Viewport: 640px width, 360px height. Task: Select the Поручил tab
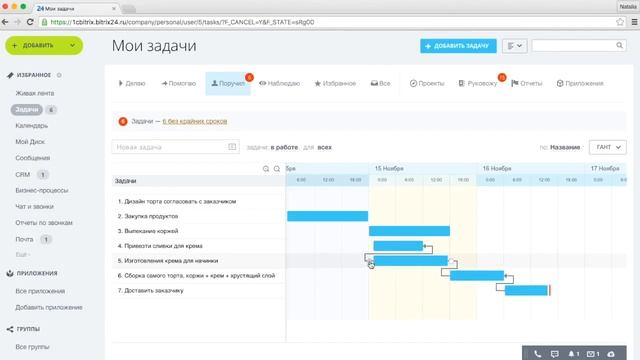(228, 83)
